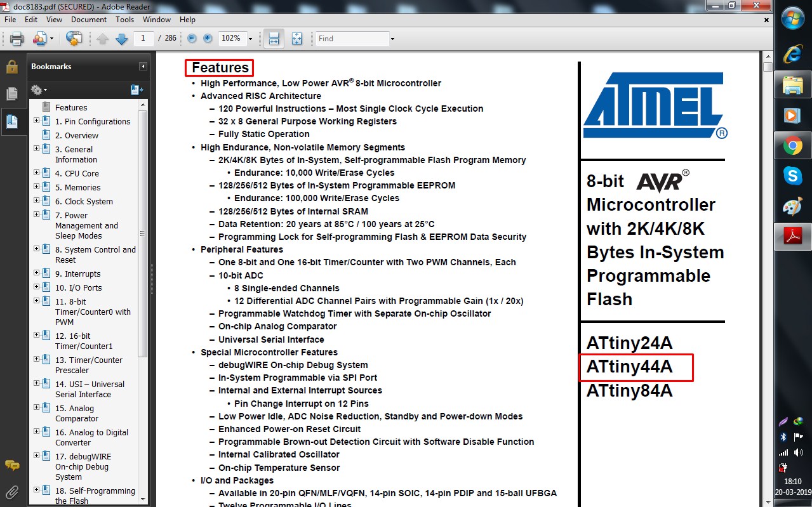The height and width of the screenshot is (507, 812).
Task: Collapse the Bookmarks navigation pane
Action: point(143,67)
